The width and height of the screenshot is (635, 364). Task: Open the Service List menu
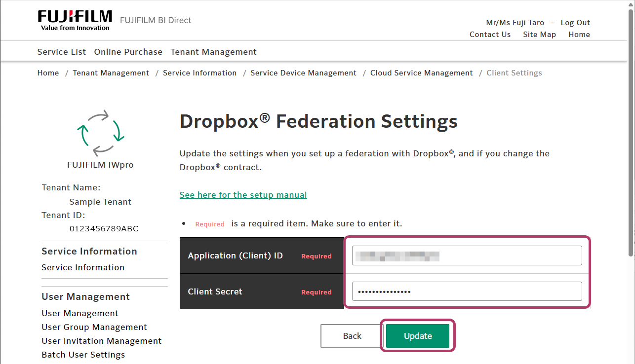[62, 52]
